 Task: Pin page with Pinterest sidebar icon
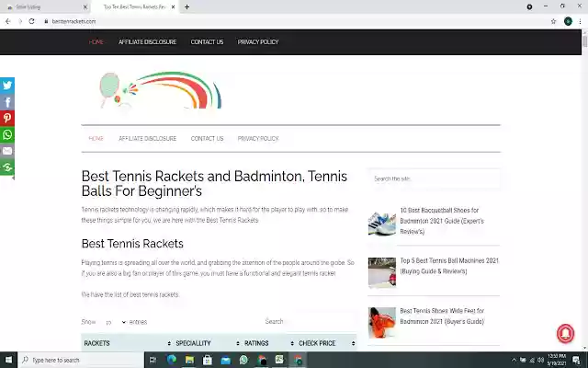(7, 119)
